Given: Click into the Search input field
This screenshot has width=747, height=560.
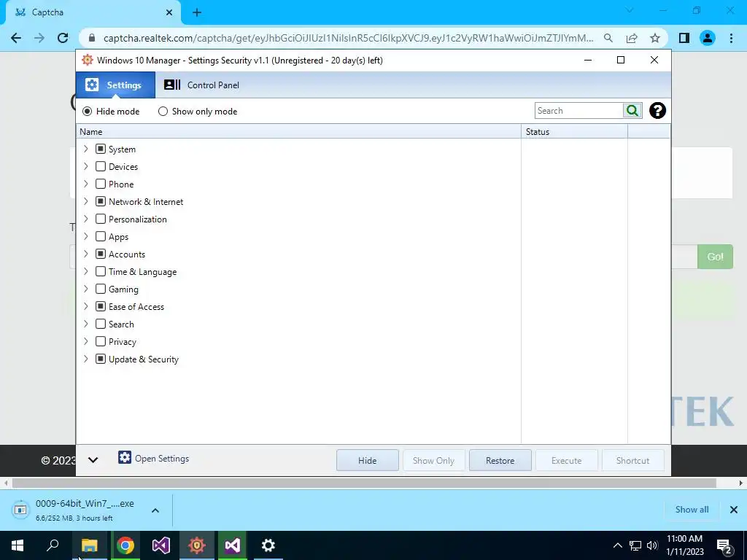Looking at the screenshot, I should tap(578, 111).
